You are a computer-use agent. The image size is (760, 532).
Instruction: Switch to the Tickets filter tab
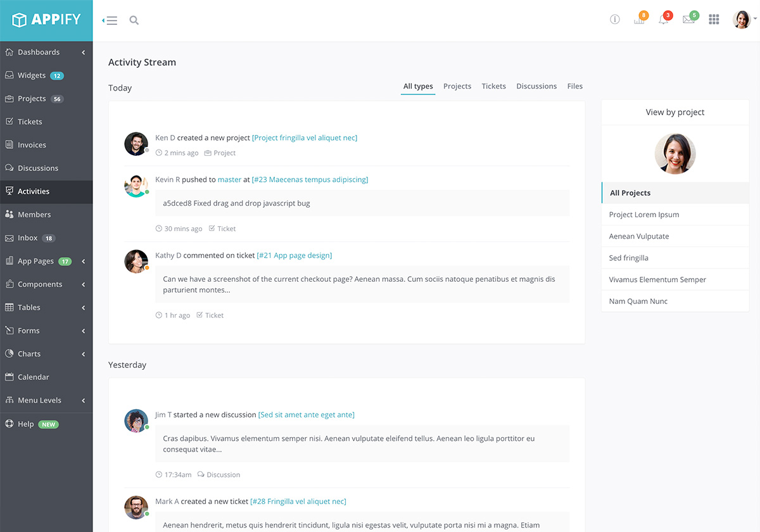coord(493,86)
